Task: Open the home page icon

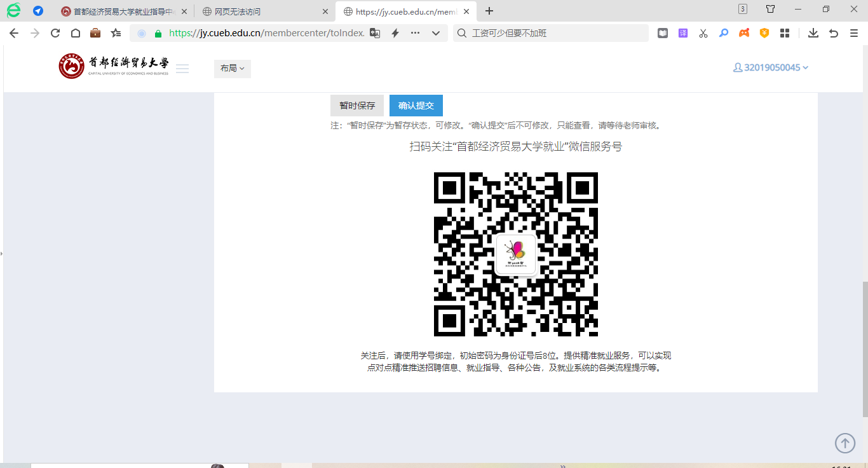Action: tap(75, 33)
